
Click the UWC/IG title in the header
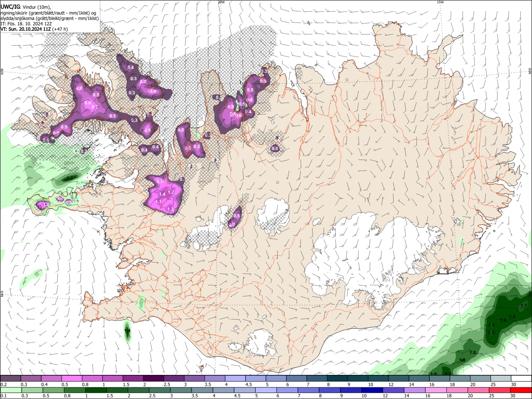pos(10,7)
